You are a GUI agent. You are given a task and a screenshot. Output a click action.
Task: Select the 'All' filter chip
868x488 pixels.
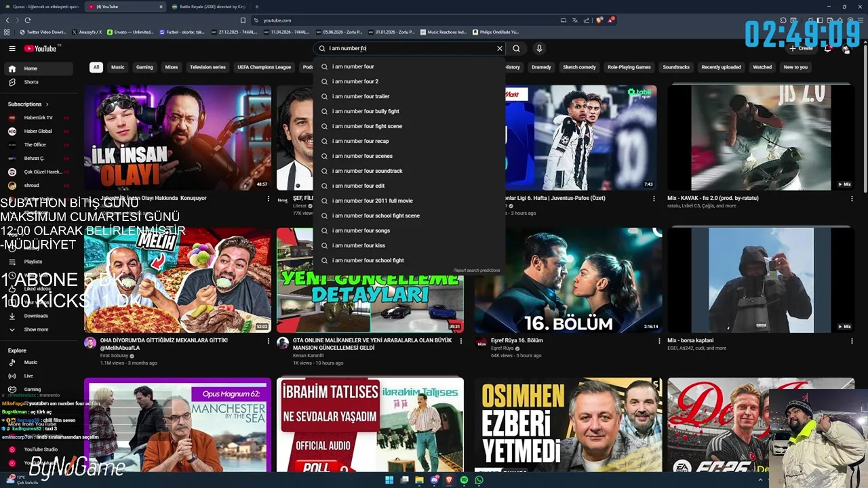click(96, 67)
